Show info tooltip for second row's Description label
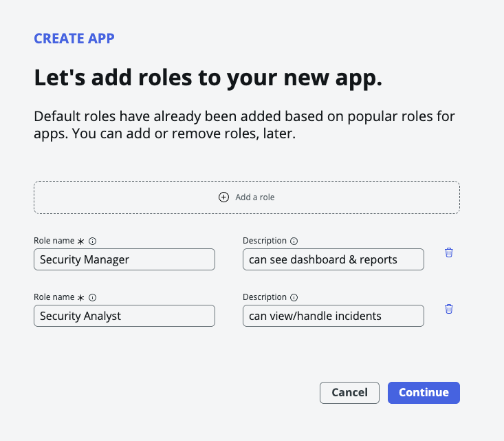This screenshot has height=441, width=504. [294, 298]
